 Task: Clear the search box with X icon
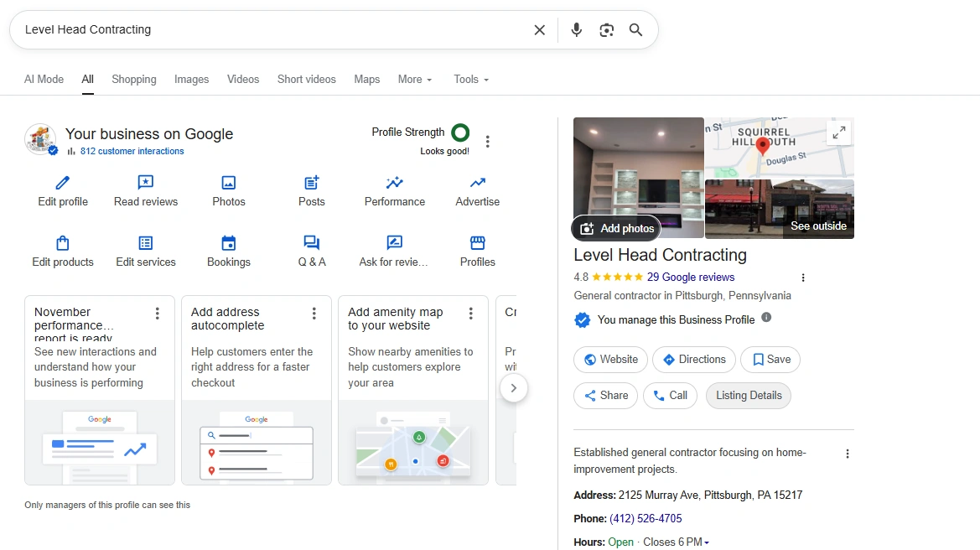point(539,30)
